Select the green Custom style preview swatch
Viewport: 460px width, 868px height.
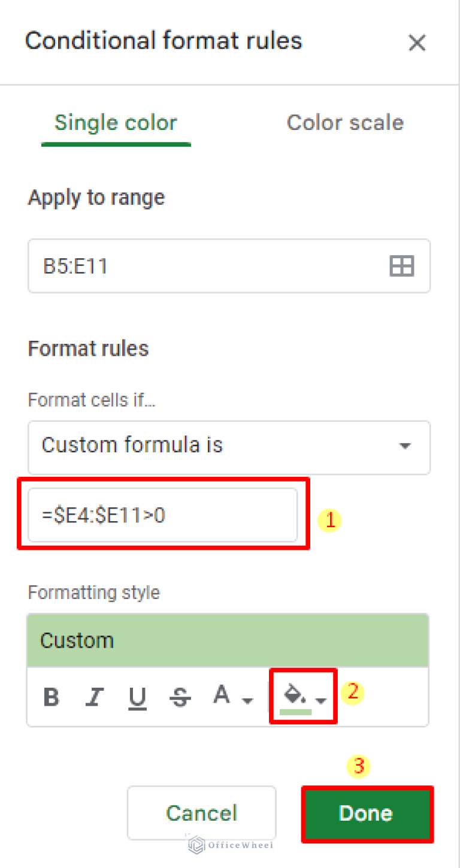click(228, 640)
